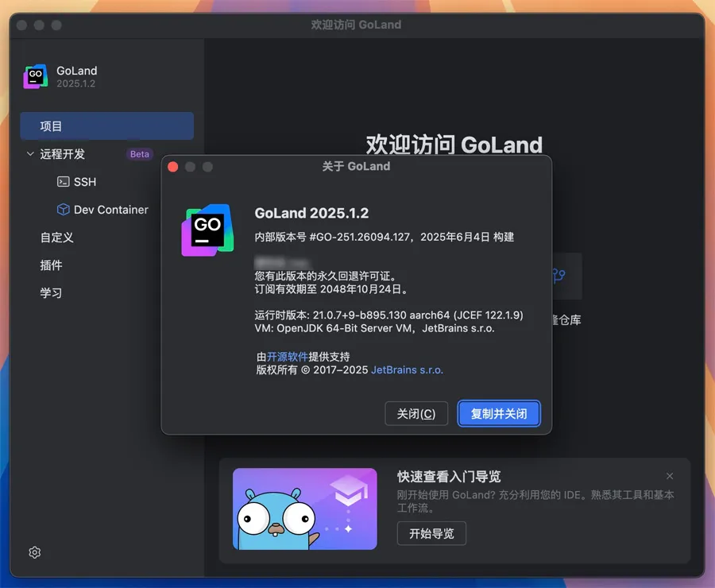
Task: Open the 开源软件 link
Action: pos(288,357)
